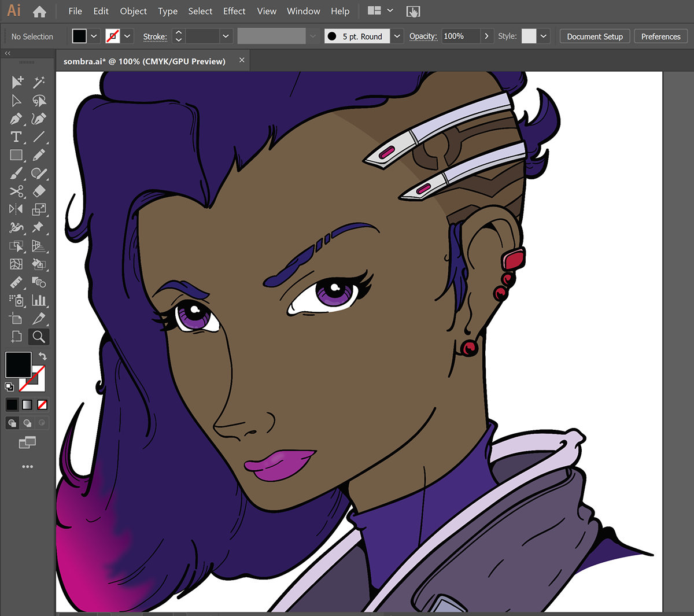Select the Line Segment tool
Viewport: 694px width, 616px height.
coord(39,137)
